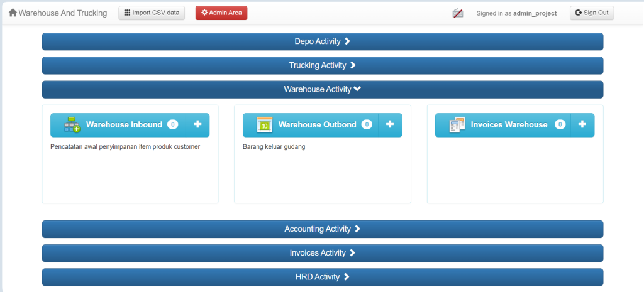Expand the Accounting Activity section
The image size is (644, 292).
tap(323, 229)
